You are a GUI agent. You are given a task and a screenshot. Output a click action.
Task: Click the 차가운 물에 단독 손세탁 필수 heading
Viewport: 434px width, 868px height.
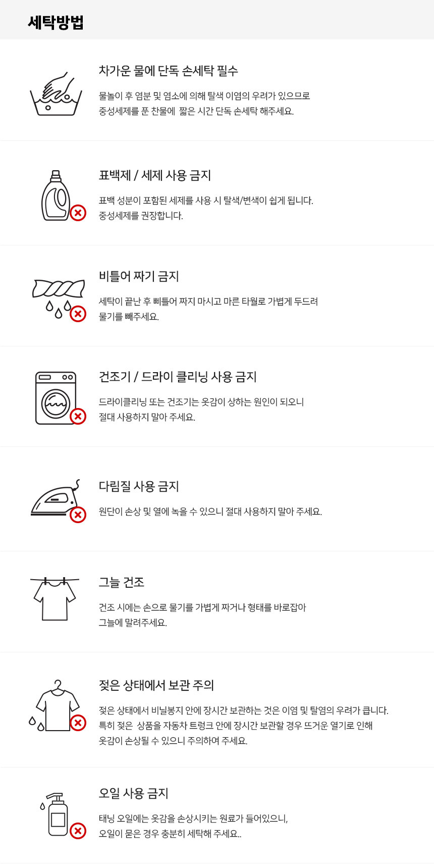(x=168, y=71)
